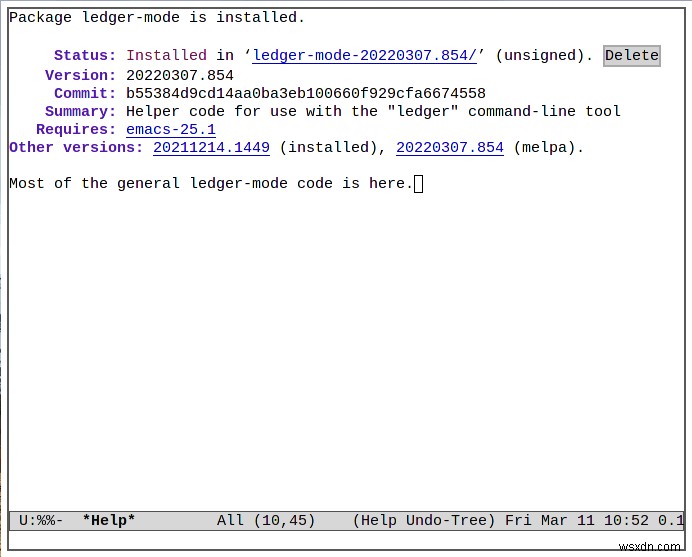Click the Help major mode indicator
Screen dimensions: 692x557
[x=378, y=521]
